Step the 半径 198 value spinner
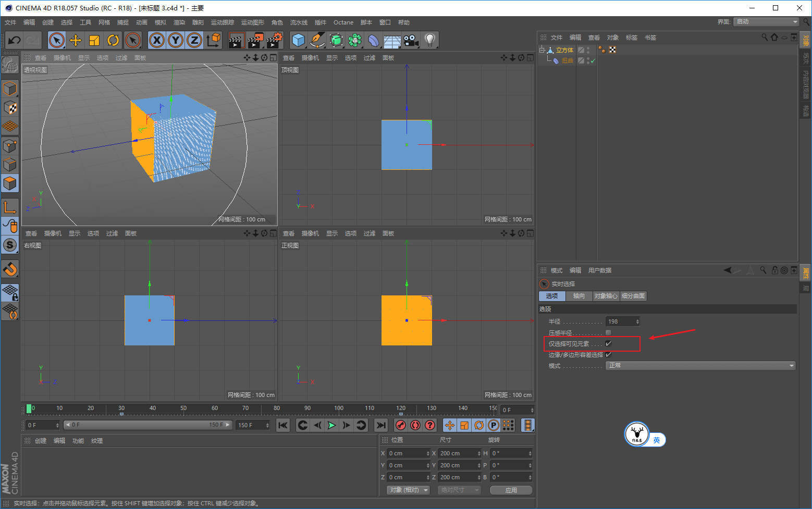The width and height of the screenshot is (812, 509). 637,321
